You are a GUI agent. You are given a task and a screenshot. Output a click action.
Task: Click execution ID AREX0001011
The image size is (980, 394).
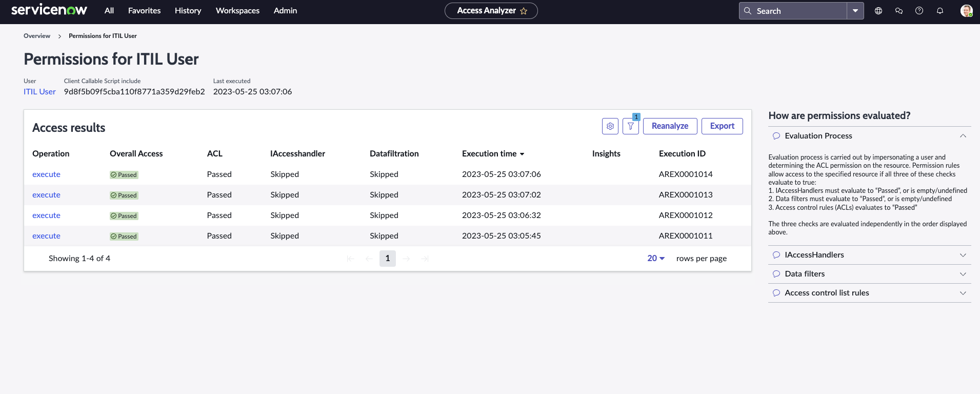click(x=686, y=236)
